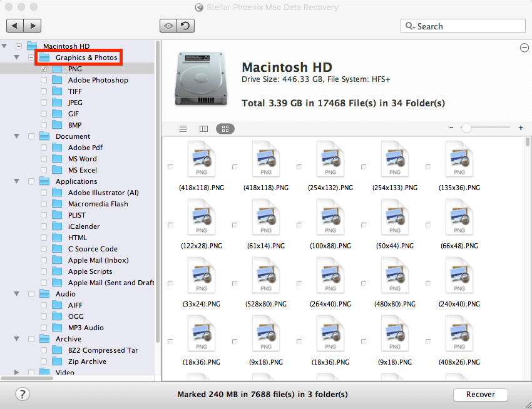Collapse the Archive tree node
The height and width of the screenshot is (409, 532).
pos(17,339)
